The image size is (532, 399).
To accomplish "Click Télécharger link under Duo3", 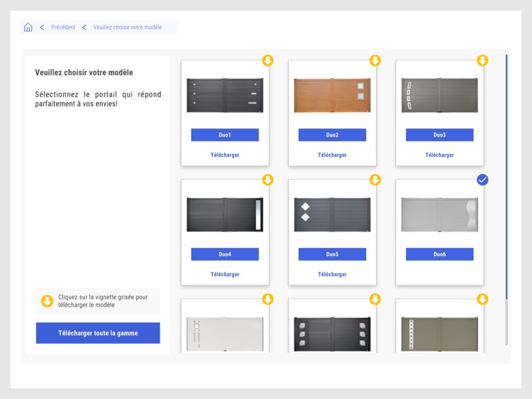I will 440,155.
